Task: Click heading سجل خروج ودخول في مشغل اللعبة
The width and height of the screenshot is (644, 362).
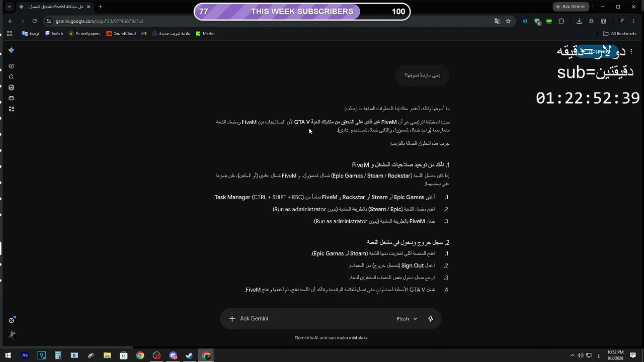Action: point(408,242)
